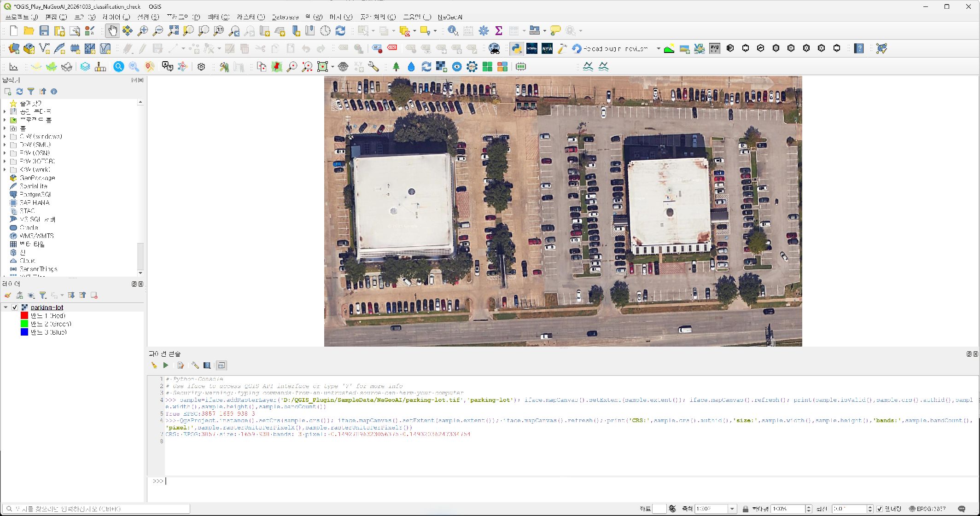The image size is (980, 516).
Task: Click the Refresh map canvas icon
Action: 340,31
